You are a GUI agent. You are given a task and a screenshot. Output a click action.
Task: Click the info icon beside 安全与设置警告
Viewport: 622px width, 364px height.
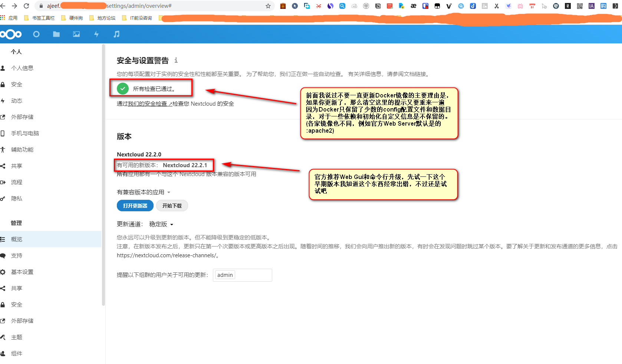(176, 60)
